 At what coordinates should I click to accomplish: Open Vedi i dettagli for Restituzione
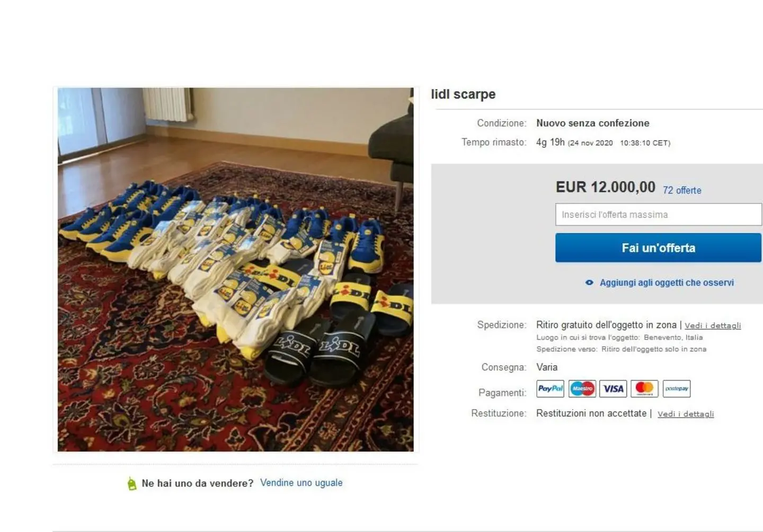pyautogui.click(x=686, y=414)
